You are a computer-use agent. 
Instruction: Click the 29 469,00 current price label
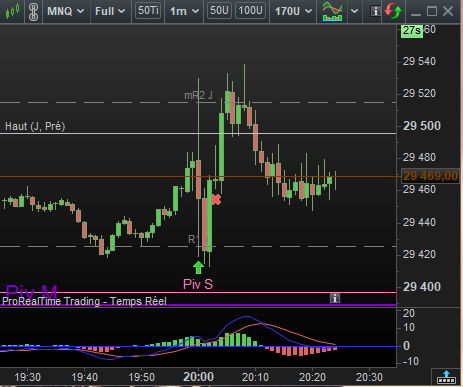430,176
